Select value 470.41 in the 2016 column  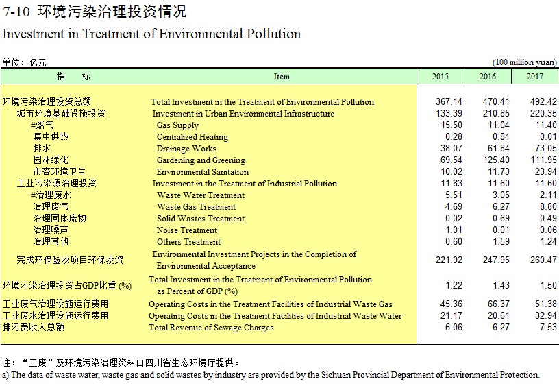(x=496, y=101)
